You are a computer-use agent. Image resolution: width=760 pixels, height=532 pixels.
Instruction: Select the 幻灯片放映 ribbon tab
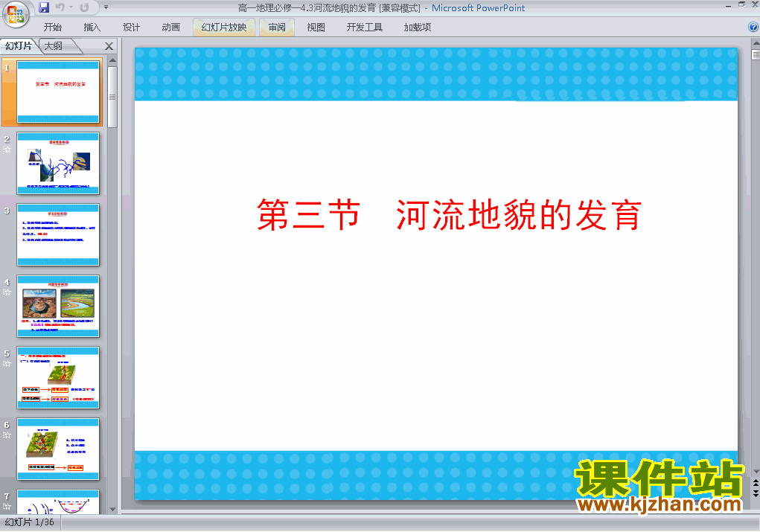pos(224,27)
